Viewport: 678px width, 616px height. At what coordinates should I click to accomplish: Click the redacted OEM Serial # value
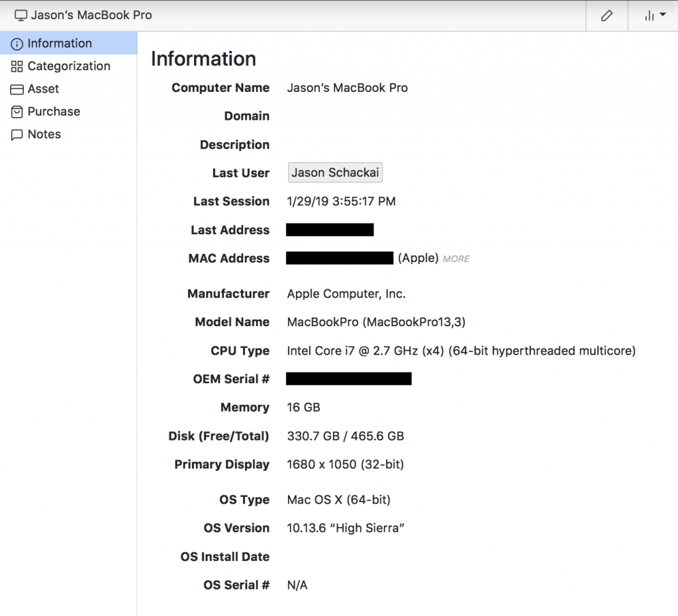coord(349,379)
